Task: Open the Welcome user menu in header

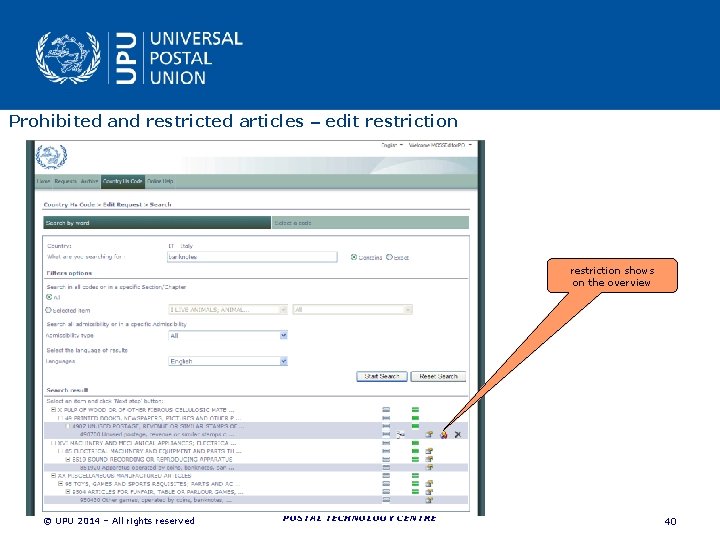Action: click(x=440, y=145)
